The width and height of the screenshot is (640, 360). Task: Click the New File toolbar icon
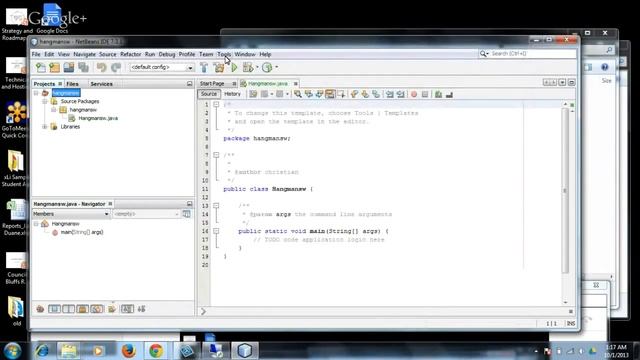[x=41, y=67]
